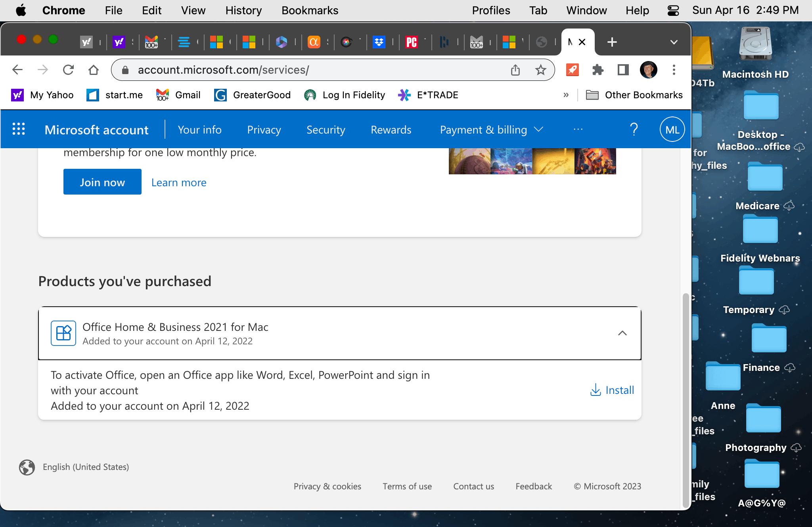812x527 pixels.
Task: Collapse the Office Home & Business panel
Action: (622, 333)
